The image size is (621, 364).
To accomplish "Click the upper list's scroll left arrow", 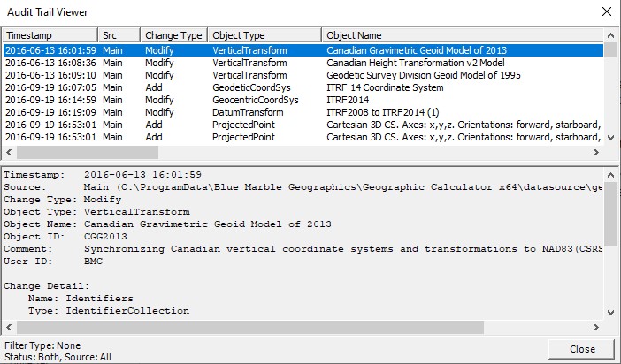I will 9,152.
